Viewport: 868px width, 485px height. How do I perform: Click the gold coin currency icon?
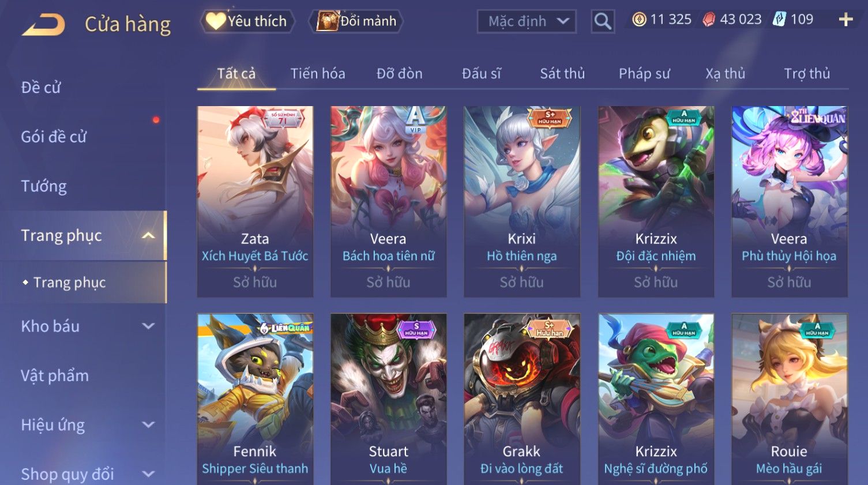639,20
